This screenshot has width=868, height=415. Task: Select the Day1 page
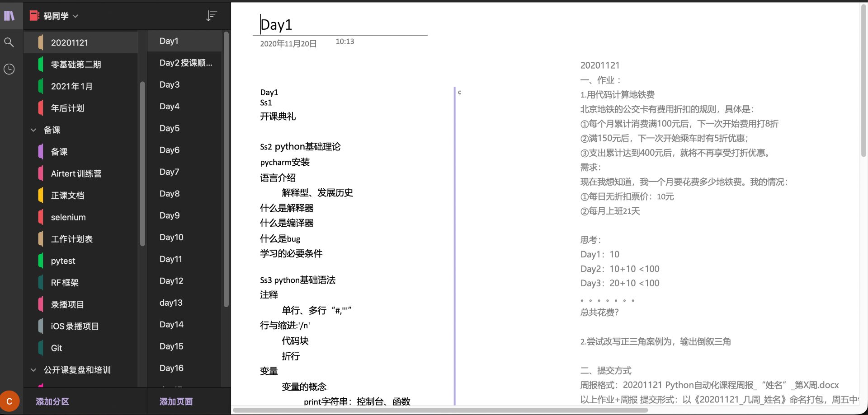[185, 41]
